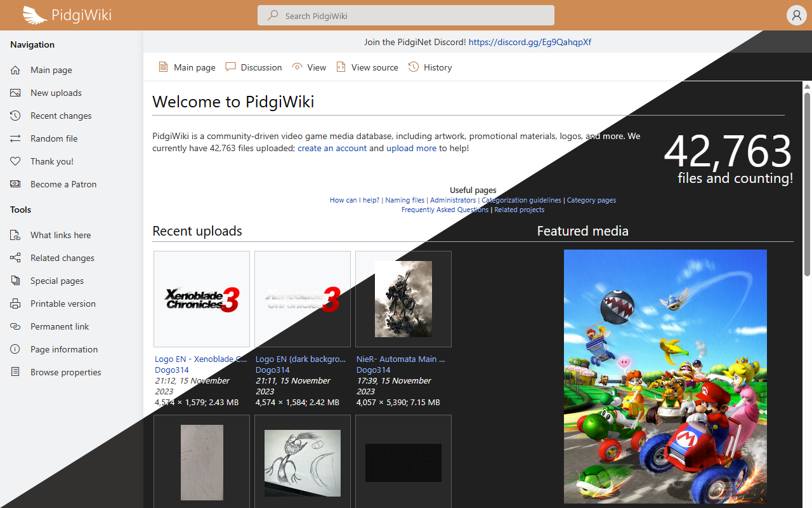
Task: Click the Printable version printer icon
Action: pyautogui.click(x=14, y=304)
